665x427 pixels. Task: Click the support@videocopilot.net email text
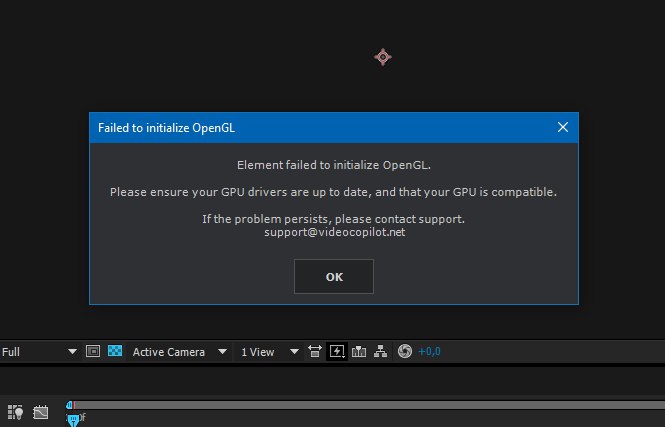click(x=335, y=232)
